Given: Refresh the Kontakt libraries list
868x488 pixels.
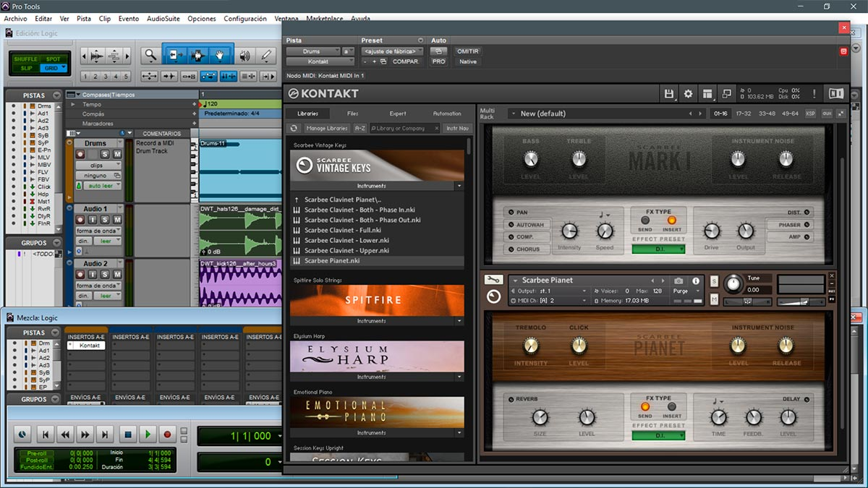Looking at the screenshot, I should (294, 128).
